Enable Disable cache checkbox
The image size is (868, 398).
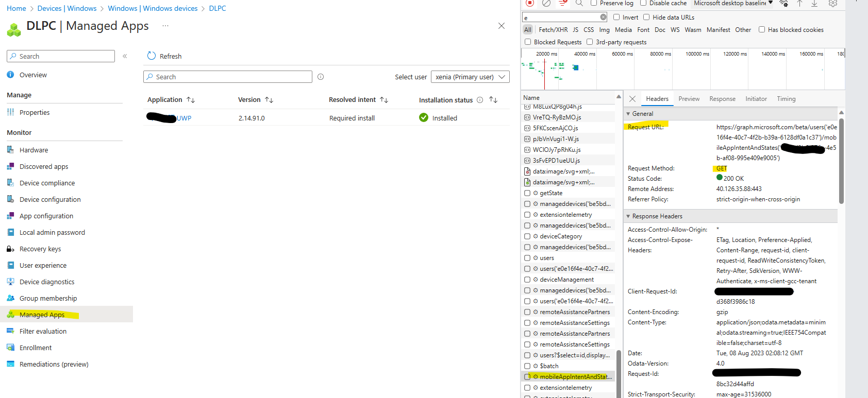click(643, 3)
